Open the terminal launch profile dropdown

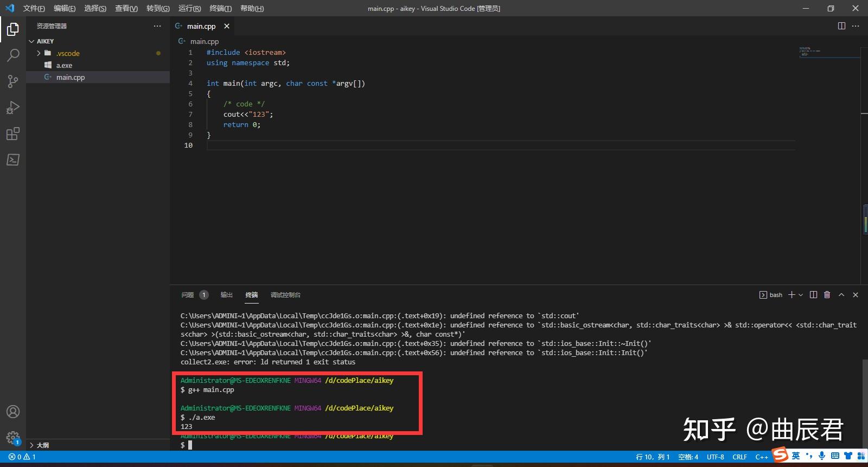(801, 295)
